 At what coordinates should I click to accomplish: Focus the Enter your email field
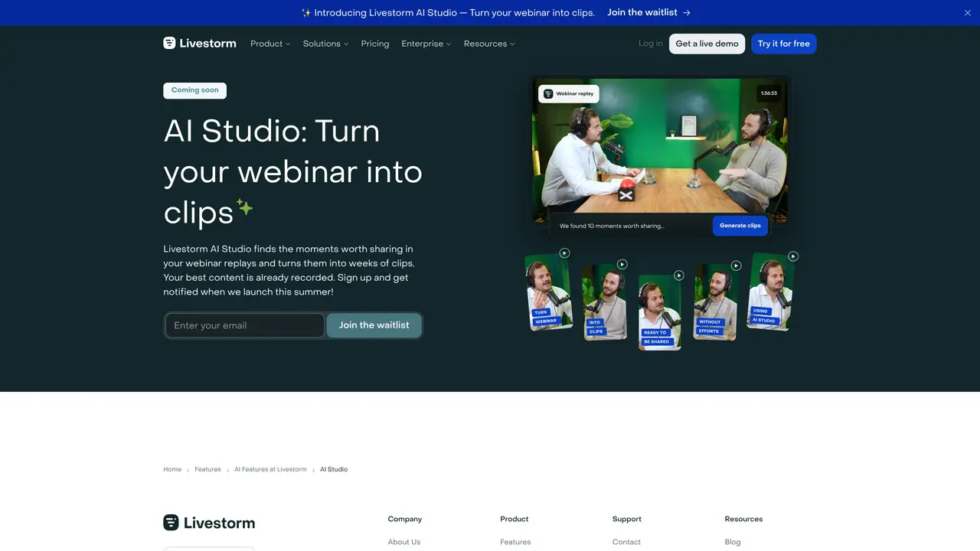245,325
